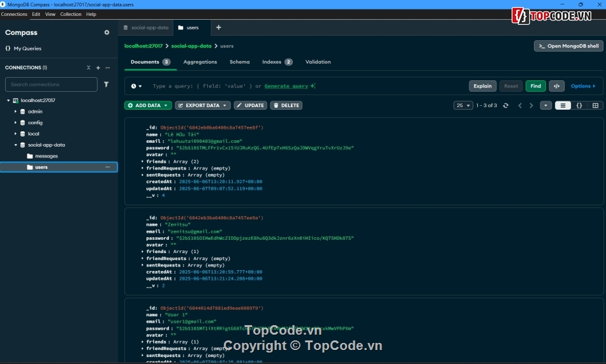Expand query Options link
Image resolution: width=606 pixels, height=364 pixels.
coord(583,86)
